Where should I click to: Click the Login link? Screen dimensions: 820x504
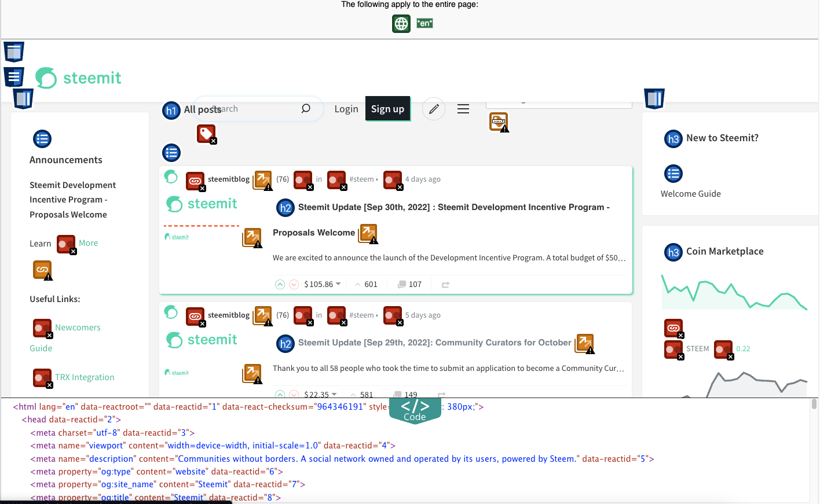pyautogui.click(x=346, y=109)
